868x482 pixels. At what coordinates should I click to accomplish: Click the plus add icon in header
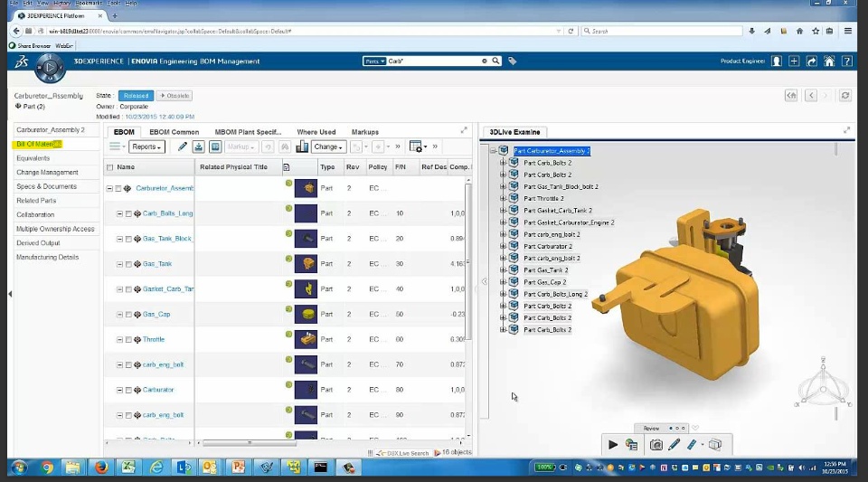click(x=794, y=61)
